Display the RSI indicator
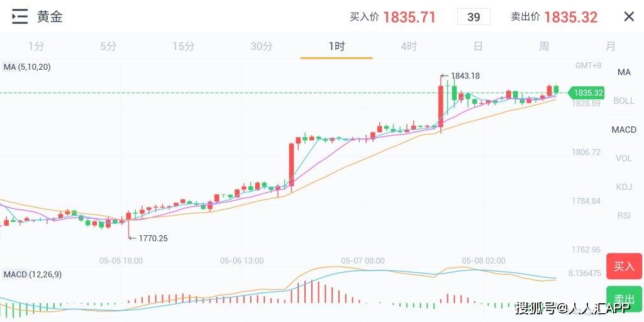 click(624, 216)
